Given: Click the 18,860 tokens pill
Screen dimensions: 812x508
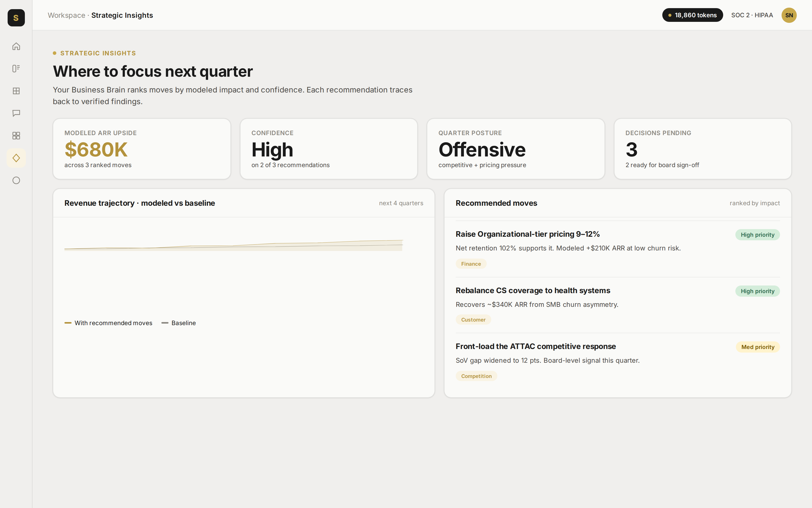Looking at the screenshot, I should tap(692, 15).
